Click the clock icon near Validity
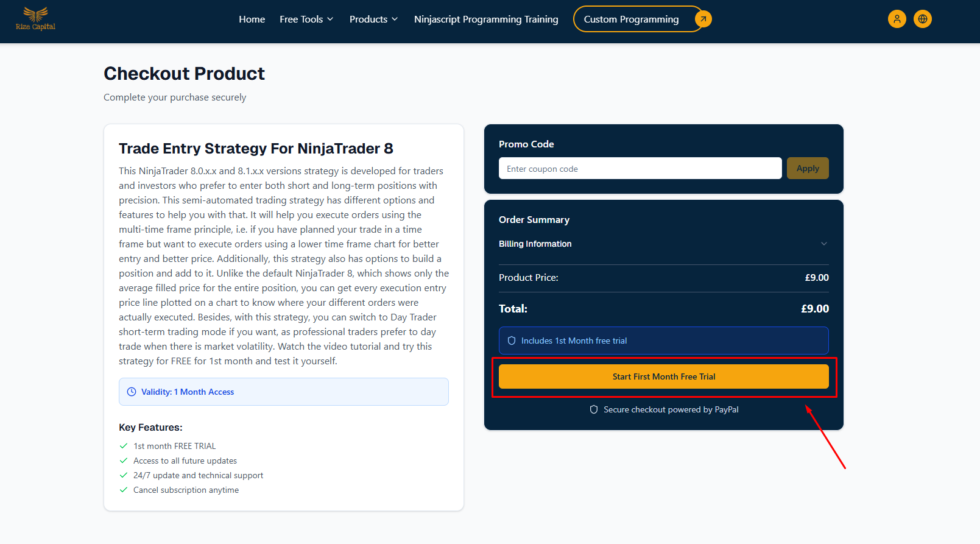This screenshot has width=980, height=544. click(132, 392)
